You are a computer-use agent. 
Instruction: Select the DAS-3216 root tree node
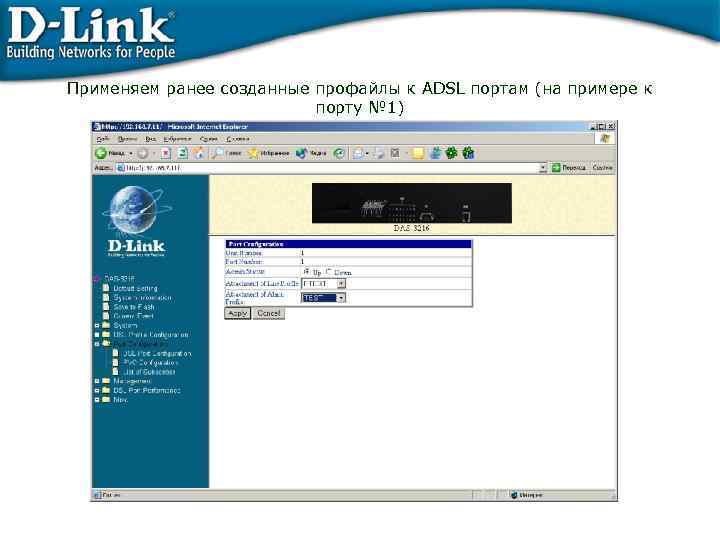tap(119, 278)
